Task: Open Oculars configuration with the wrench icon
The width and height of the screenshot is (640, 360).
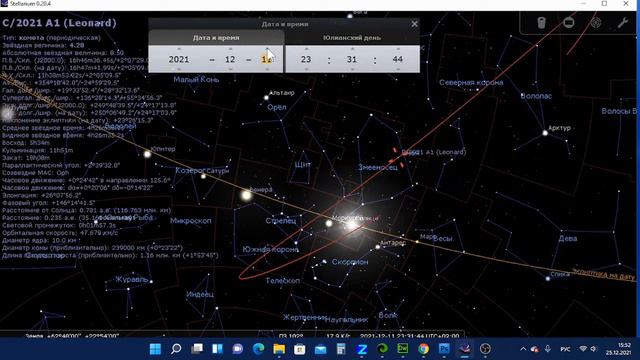Action: tap(622, 22)
